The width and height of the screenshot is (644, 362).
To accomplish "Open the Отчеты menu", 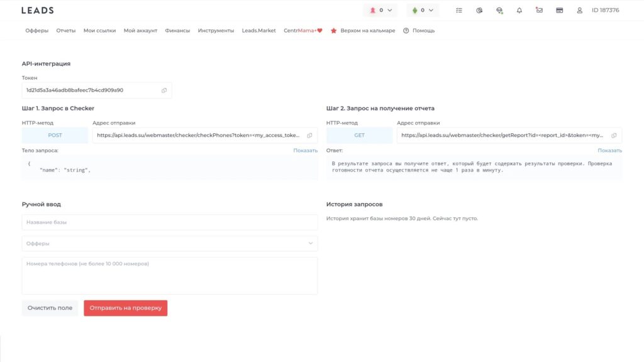I will coord(65,30).
